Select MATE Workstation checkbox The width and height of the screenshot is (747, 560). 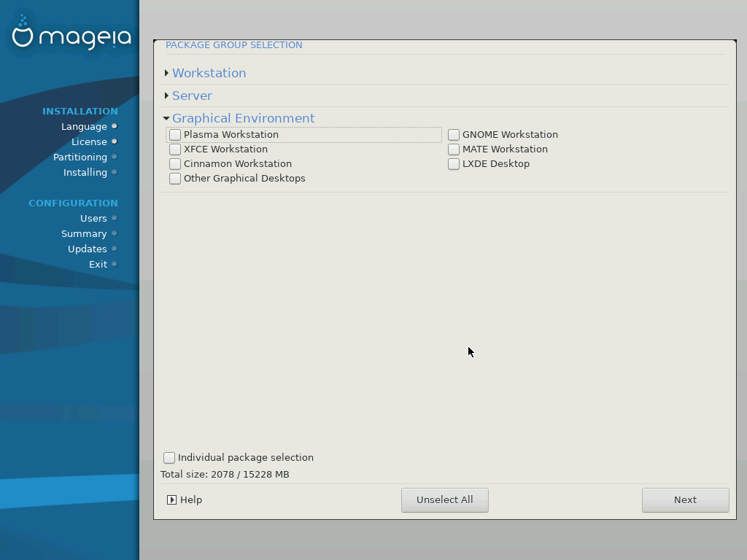(x=454, y=149)
